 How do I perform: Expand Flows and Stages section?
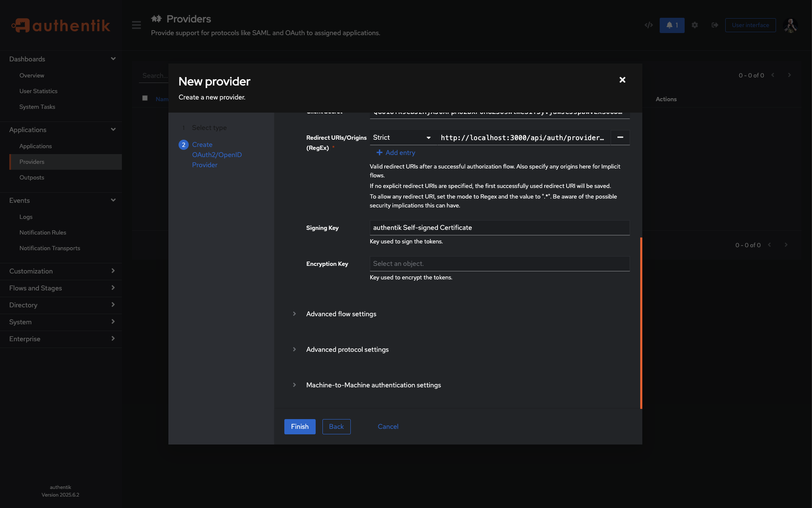[61, 288]
